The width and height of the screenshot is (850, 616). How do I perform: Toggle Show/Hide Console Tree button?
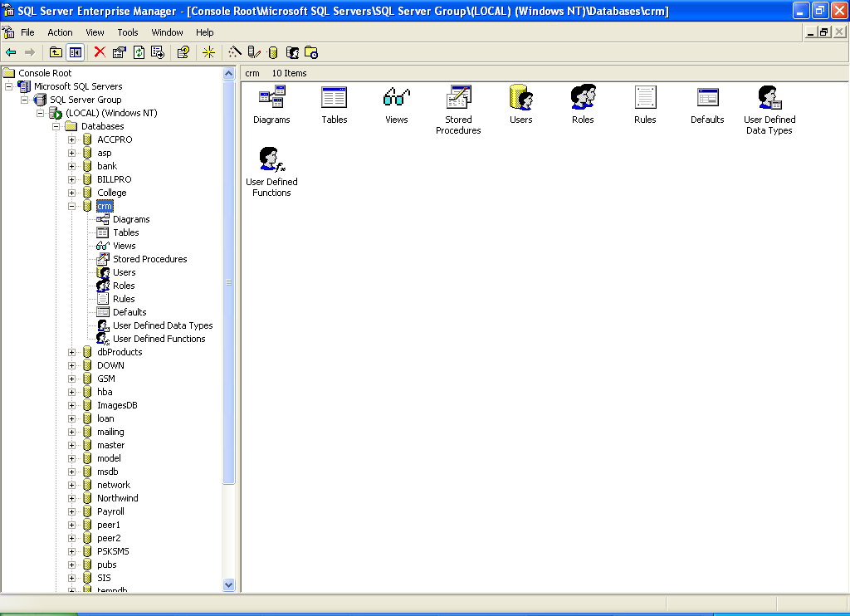(76, 52)
